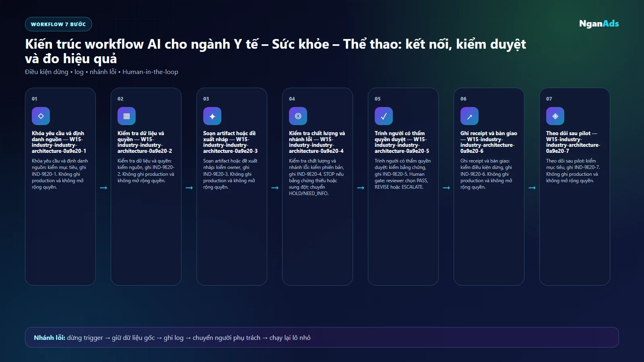Click the NganAds logo
Image resolution: width=644 pixels, height=362 pixels.
599,24
